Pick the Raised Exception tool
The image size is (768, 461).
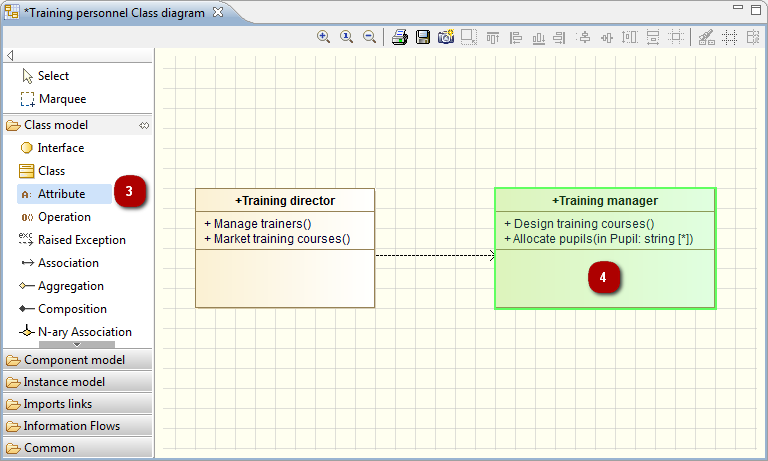pyautogui.click(x=81, y=240)
